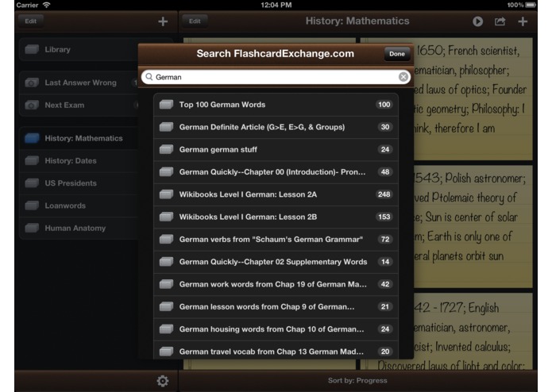
Task: Tap Done in the search dialog
Action: (397, 54)
